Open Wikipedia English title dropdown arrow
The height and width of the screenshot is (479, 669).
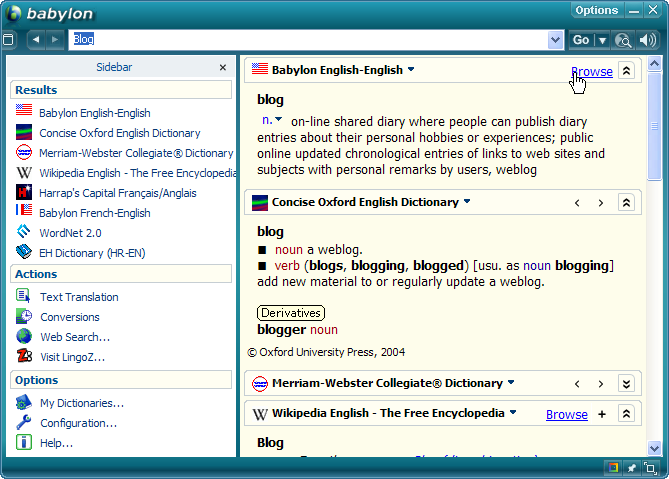(x=513, y=412)
